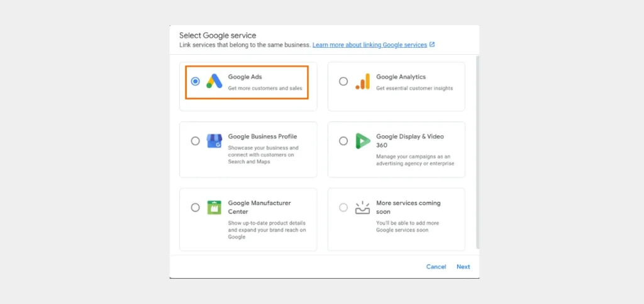Click the external link icon beside Learn more
The width and height of the screenshot is (644, 304).
coord(432,45)
